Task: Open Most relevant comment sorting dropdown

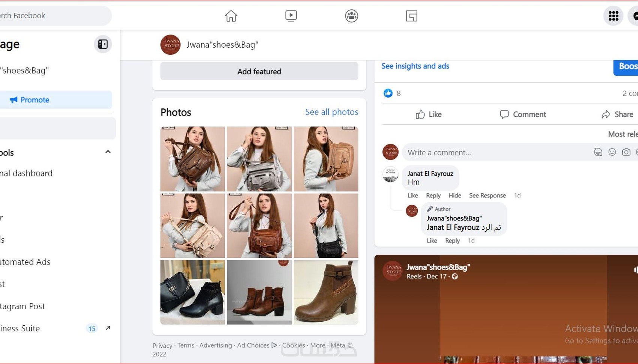Action: (623, 134)
